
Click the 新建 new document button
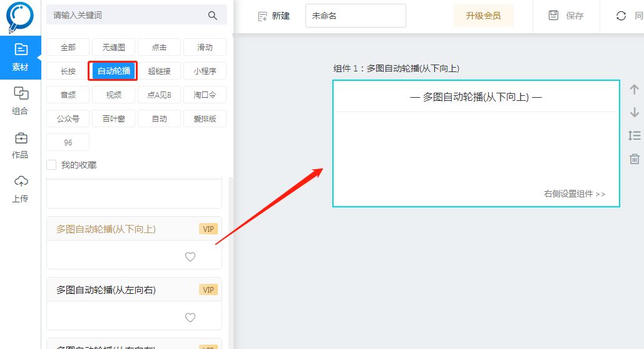tap(274, 16)
